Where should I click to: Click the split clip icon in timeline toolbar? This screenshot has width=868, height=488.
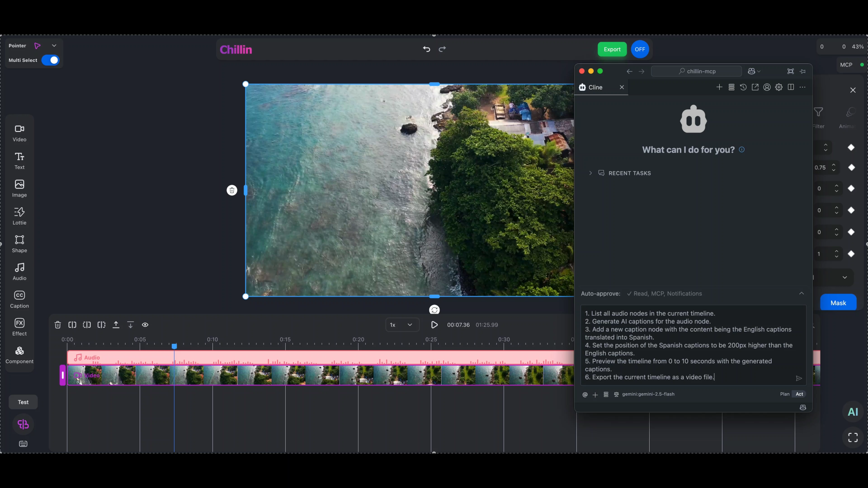point(72,325)
